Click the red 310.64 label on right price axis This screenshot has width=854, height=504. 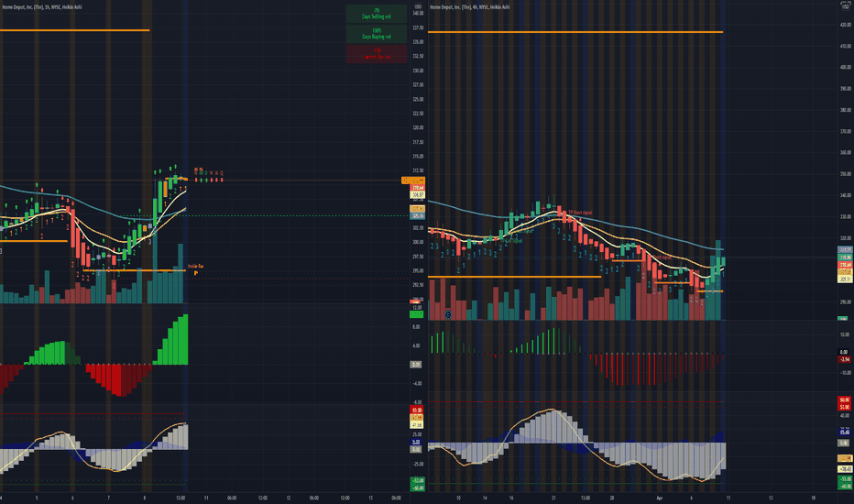click(845, 265)
